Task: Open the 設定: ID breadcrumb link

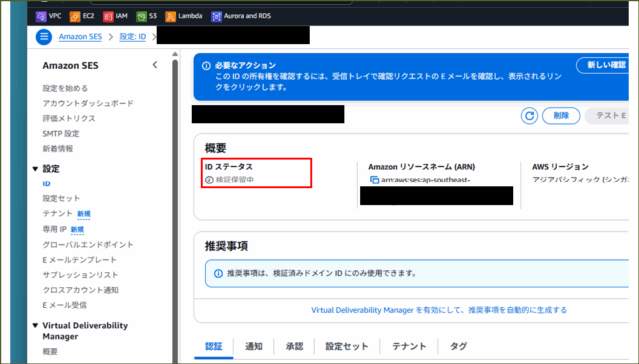Action: (133, 37)
